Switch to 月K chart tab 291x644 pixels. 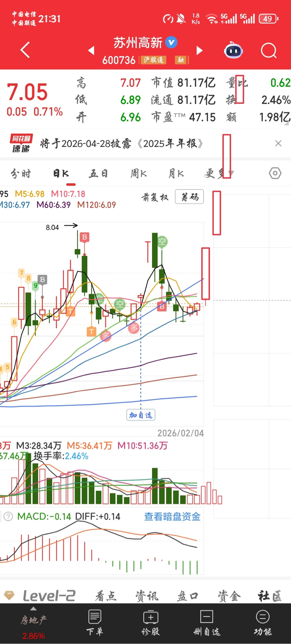[x=176, y=174]
